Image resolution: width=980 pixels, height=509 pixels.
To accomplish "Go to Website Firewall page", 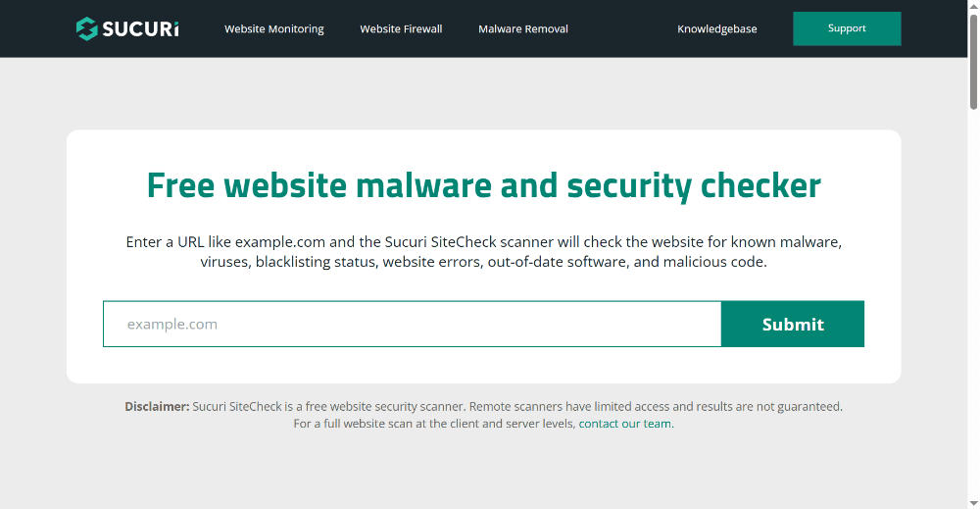I will click(401, 28).
